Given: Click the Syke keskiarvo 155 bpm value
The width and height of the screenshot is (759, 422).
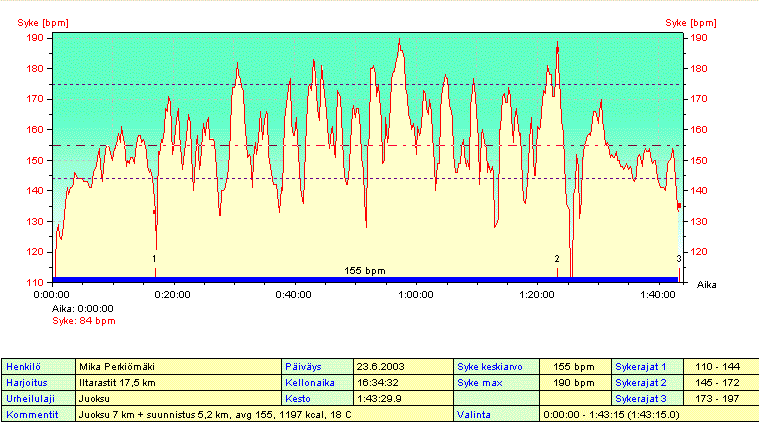Looking at the screenshot, I should pyautogui.click(x=575, y=365).
